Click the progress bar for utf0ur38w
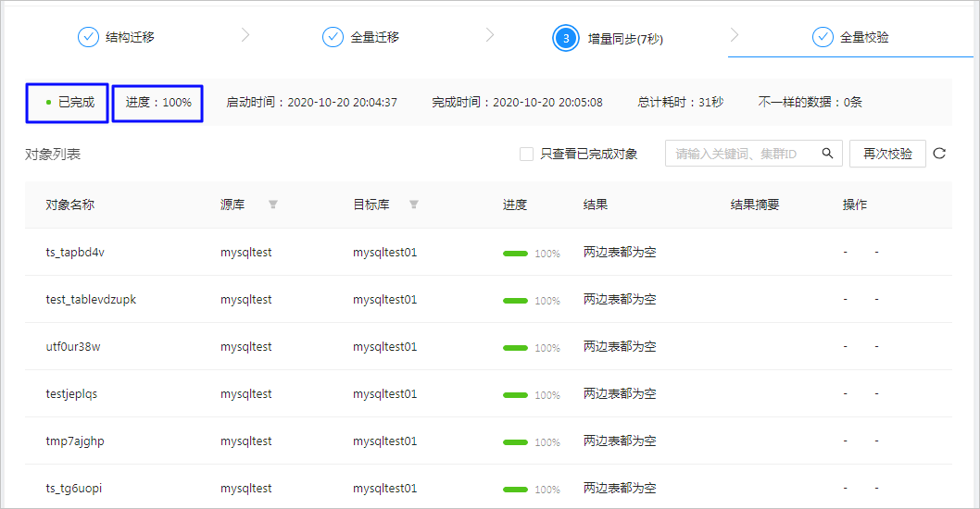The height and width of the screenshot is (509, 980). click(516, 348)
